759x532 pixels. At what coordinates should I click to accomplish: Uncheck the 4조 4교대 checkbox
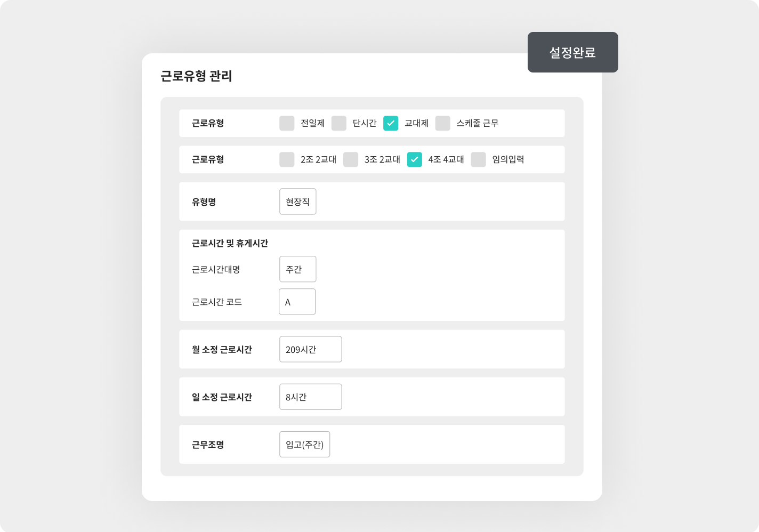point(415,159)
